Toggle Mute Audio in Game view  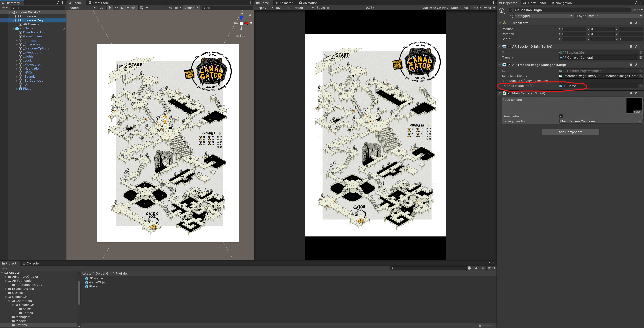tap(459, 8)
